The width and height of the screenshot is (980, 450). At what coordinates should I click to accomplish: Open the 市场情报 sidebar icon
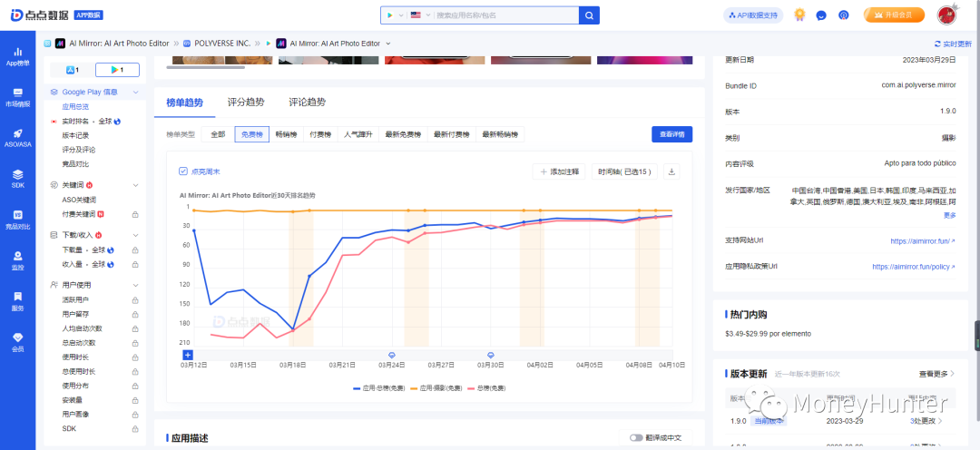(x=18, y=97)
